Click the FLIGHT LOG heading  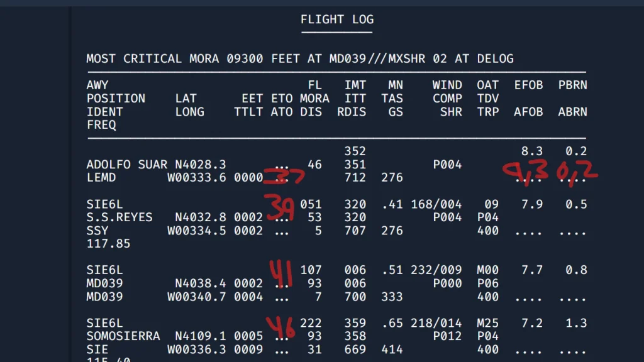(336, 19)
